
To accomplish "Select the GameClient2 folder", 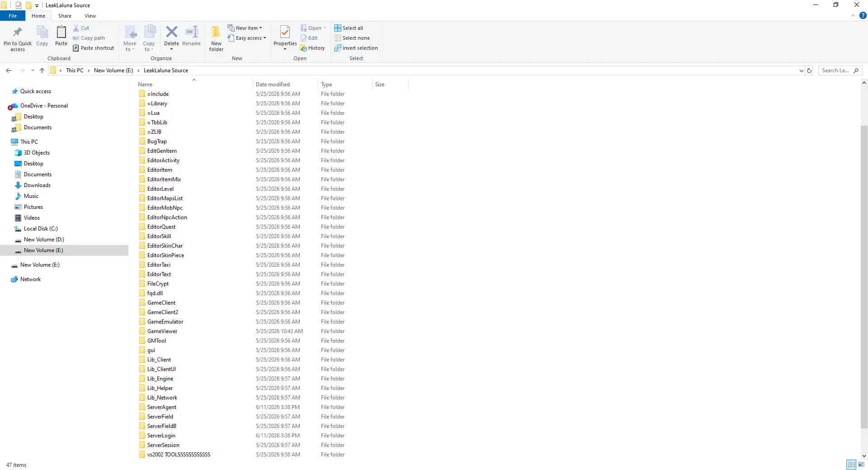I will point(163,312).
